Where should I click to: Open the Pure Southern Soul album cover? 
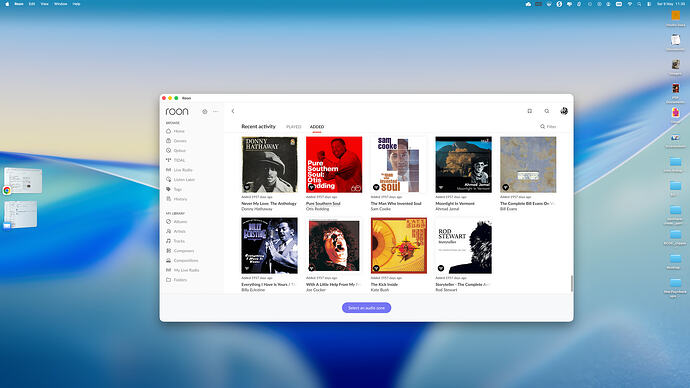(334, 165)
